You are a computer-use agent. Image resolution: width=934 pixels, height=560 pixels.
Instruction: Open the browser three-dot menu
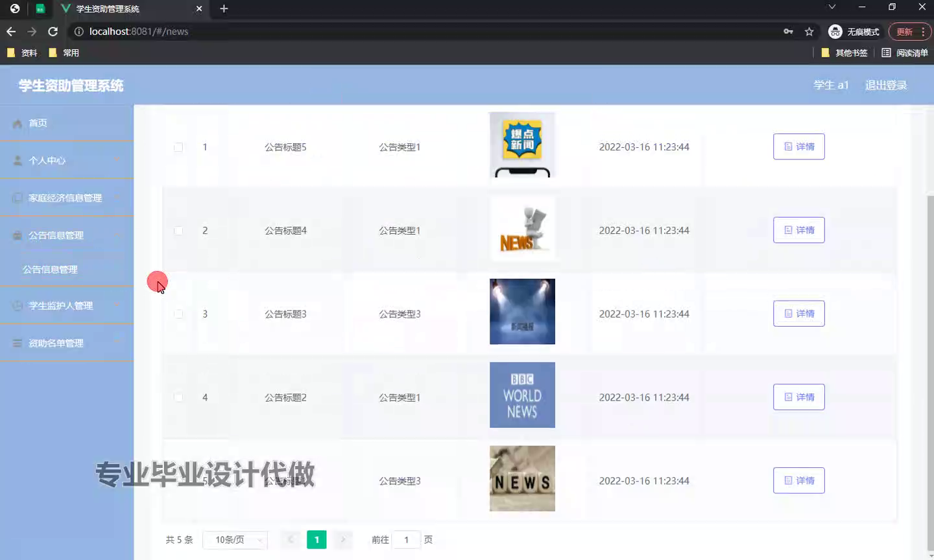[x=923, y=31]
